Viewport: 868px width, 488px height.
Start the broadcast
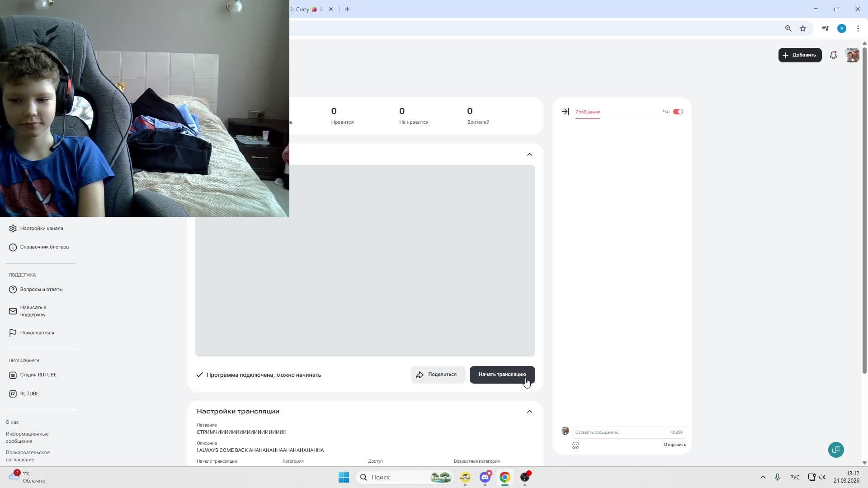coord(502,375)
